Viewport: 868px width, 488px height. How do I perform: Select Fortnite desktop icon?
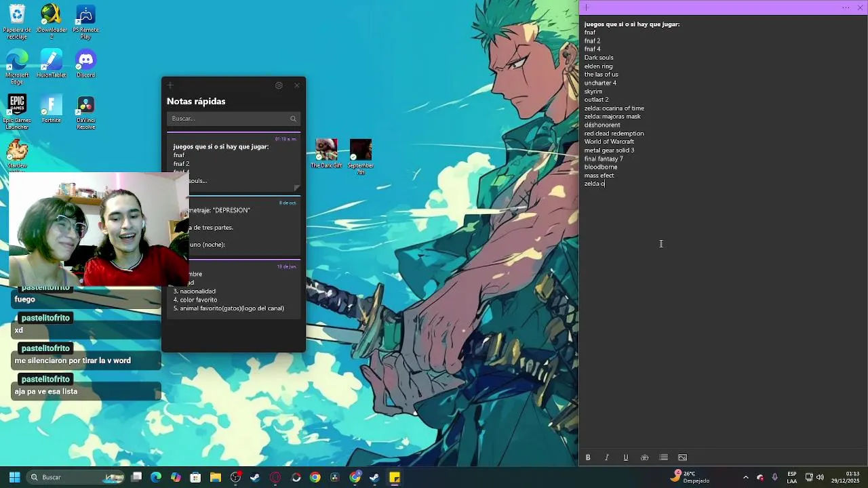point(52,108)
